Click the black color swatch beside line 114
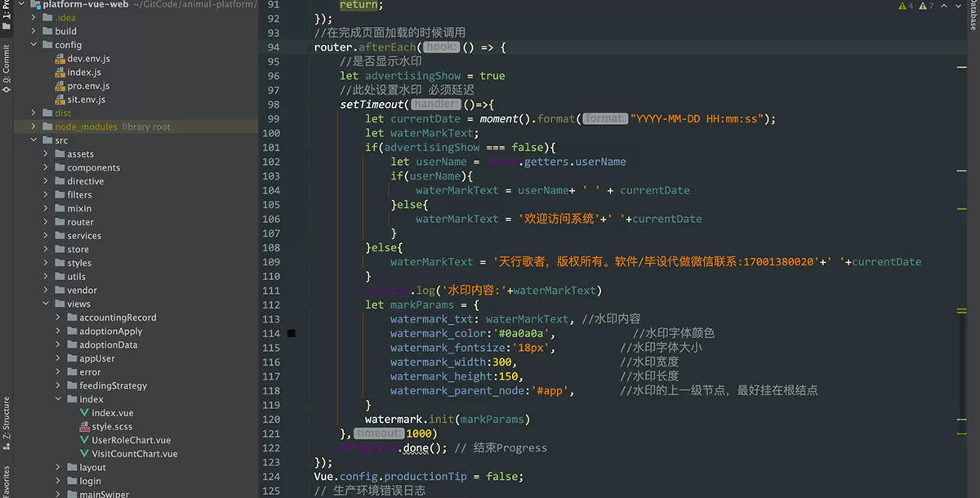This screenshot has width=980, height=498. [291, 333]
